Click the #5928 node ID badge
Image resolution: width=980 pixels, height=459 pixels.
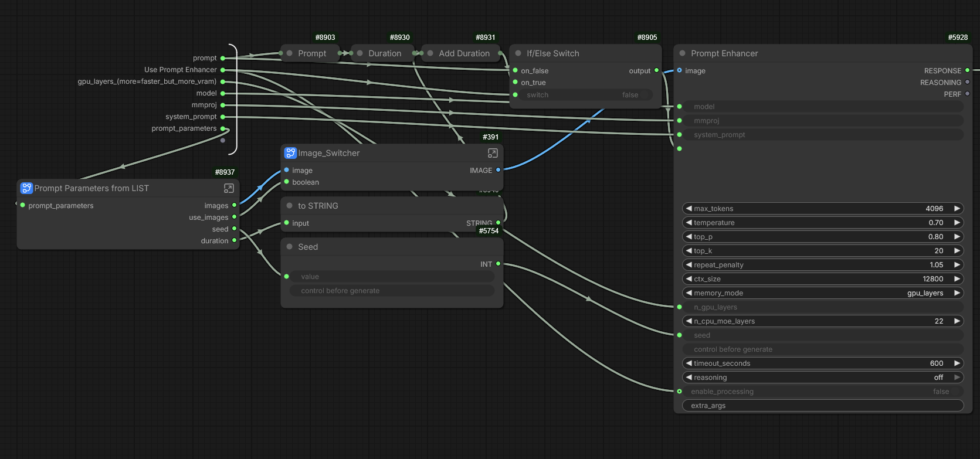pyautogui.click(x=958, y=38)
